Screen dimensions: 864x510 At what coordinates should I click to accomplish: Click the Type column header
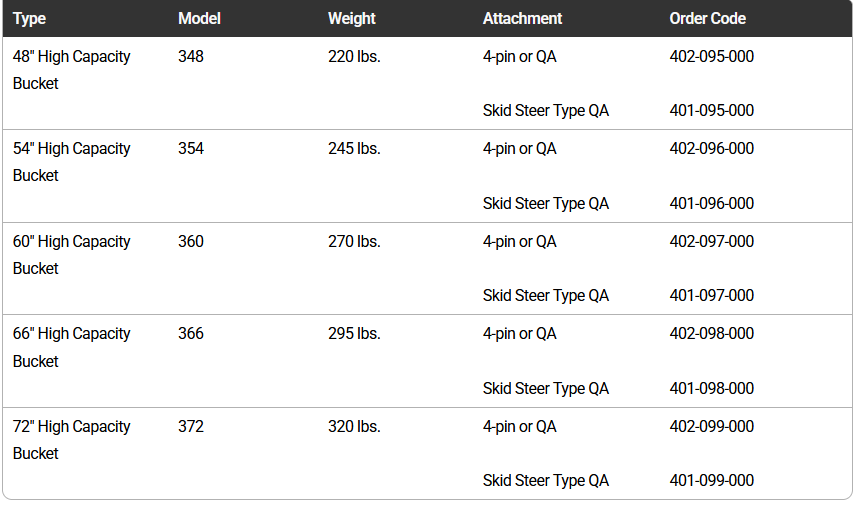30,19
